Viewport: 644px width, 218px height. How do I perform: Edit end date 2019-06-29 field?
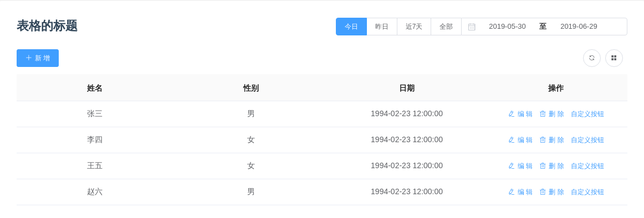(x=579, y=27)
